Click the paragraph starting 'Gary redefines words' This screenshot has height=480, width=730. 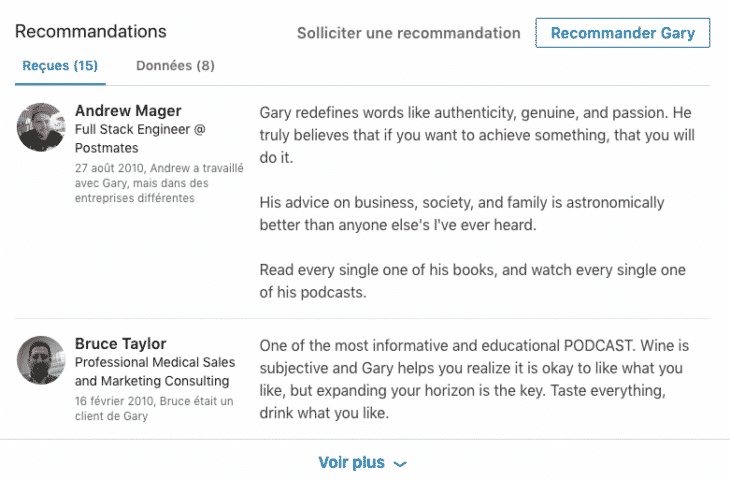[476, 135]
